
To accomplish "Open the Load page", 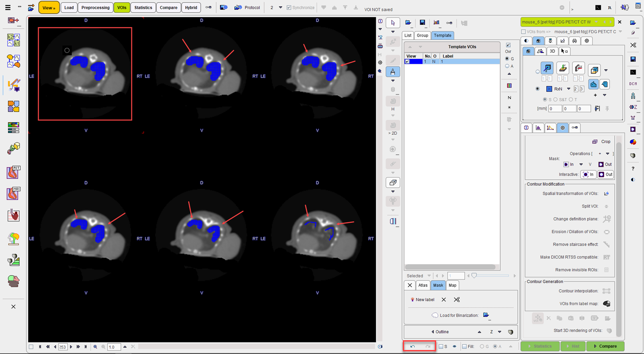I will (69, 8).
